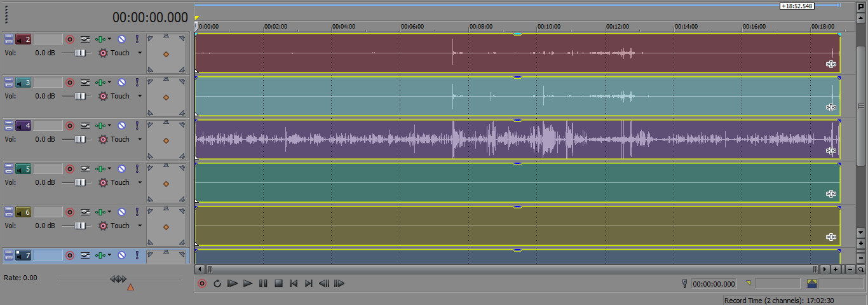This screenshot has height=305, width=868.
Task: Click the Rate scrub slider
Action: [118, 278]
